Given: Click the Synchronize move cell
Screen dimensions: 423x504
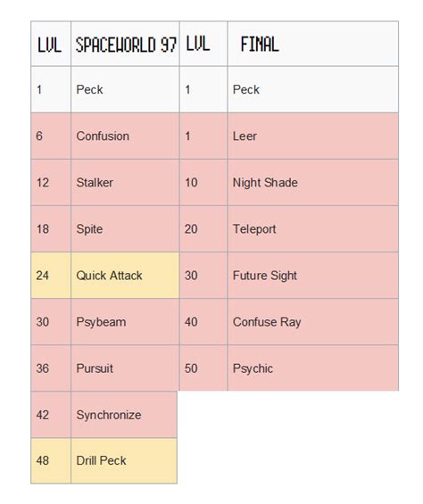Looking at the screenshot, I should [x=124, y=415].
